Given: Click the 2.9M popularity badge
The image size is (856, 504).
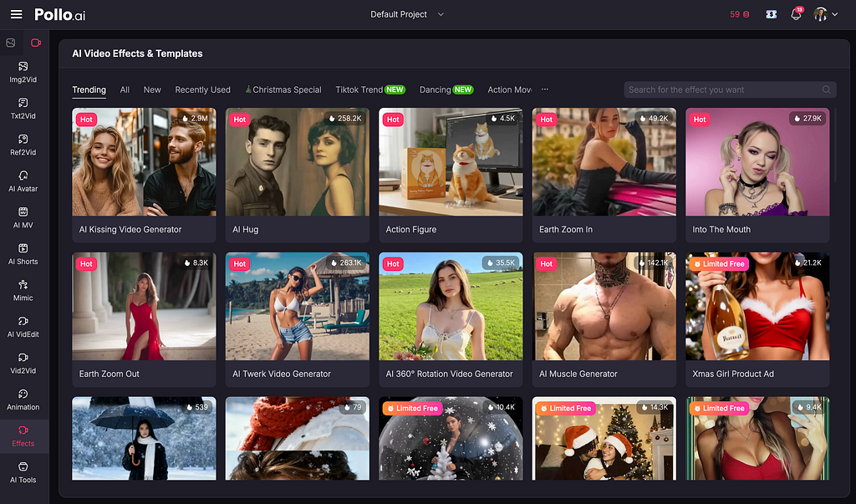Looking at the screenshot, I should [195, 119].
